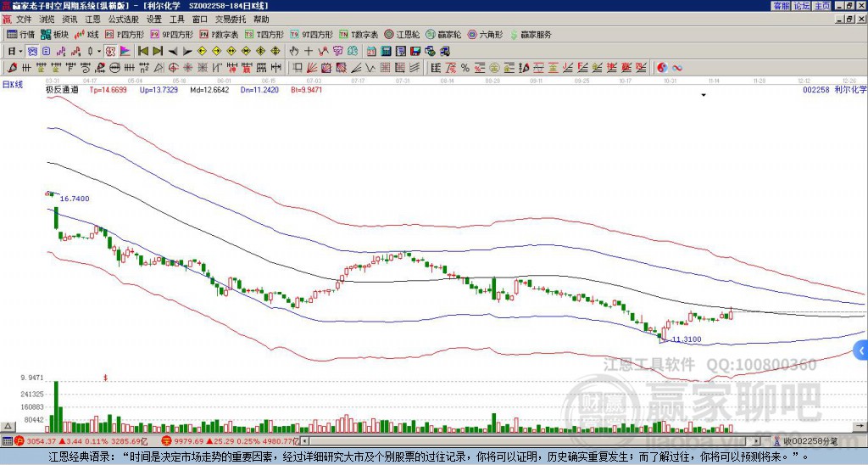868x465 pixels.
Task: Select the percent retracement tool
Action: click(465, 68)
